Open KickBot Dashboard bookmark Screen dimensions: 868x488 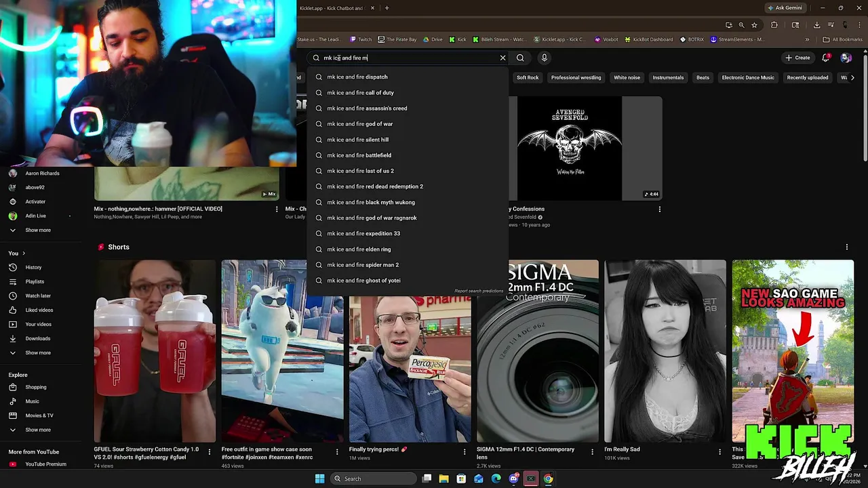click(648, 39)
